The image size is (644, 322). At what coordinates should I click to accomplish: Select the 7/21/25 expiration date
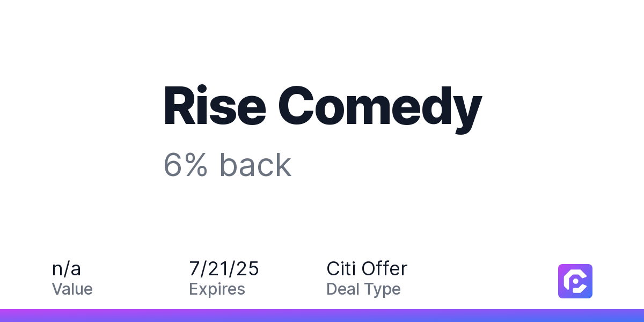click(x=224, y=268)
